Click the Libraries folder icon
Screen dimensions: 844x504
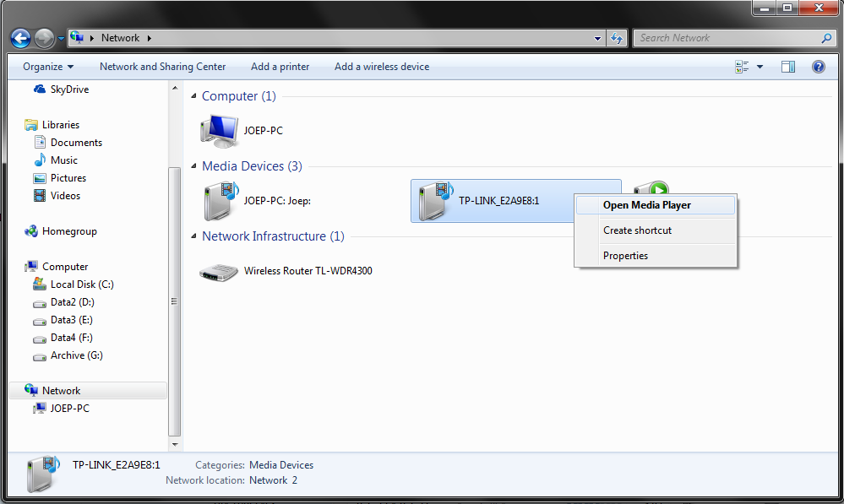click(x=31, y=125)
